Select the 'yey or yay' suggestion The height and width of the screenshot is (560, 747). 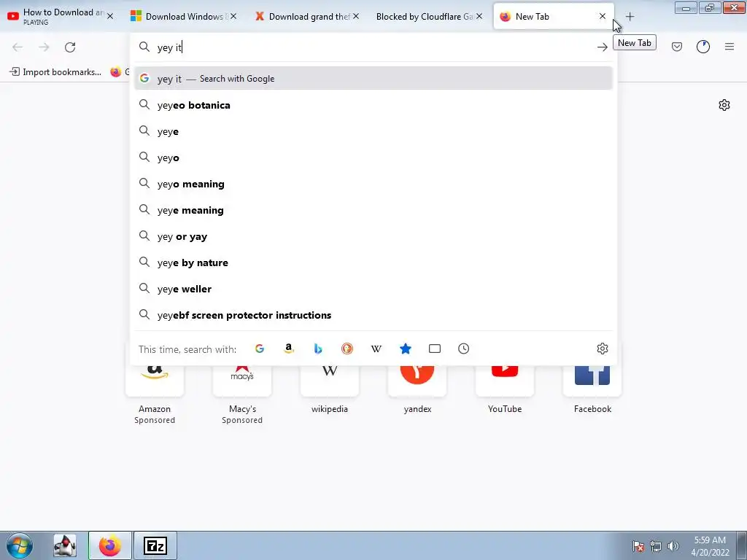[x=373, y=236]
